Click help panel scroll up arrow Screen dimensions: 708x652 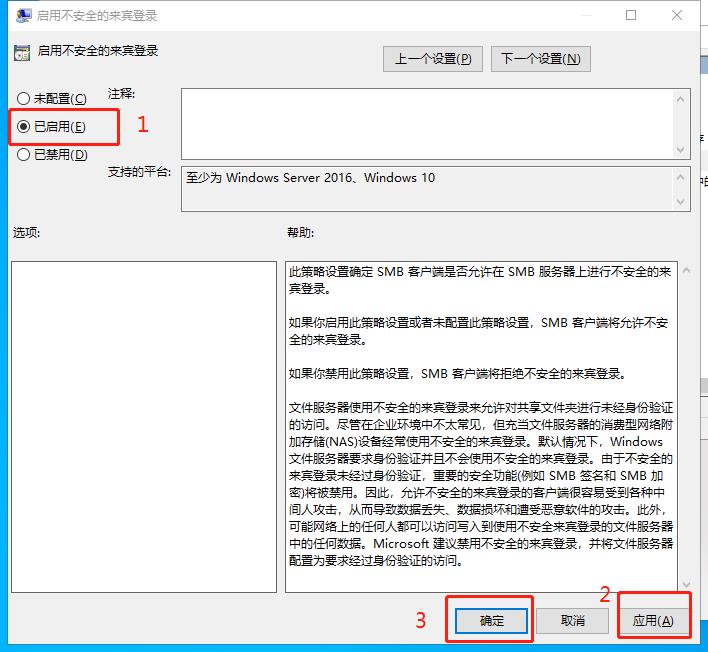pos(687,271)
